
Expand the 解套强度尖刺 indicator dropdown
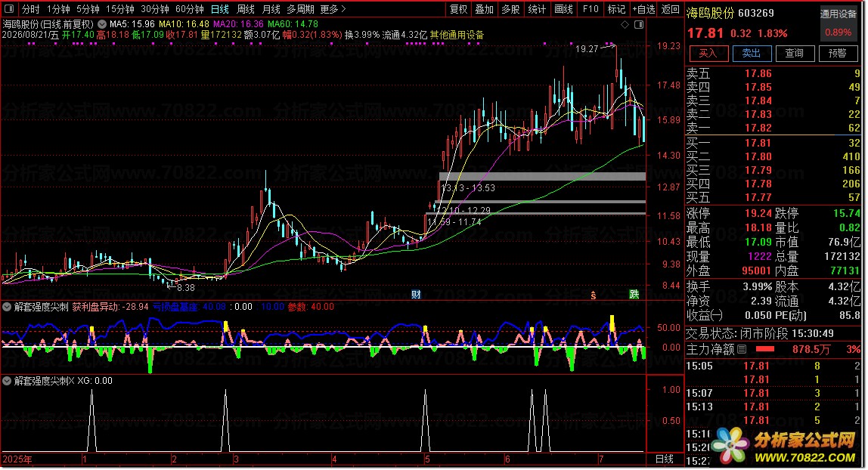pos(8,307)
